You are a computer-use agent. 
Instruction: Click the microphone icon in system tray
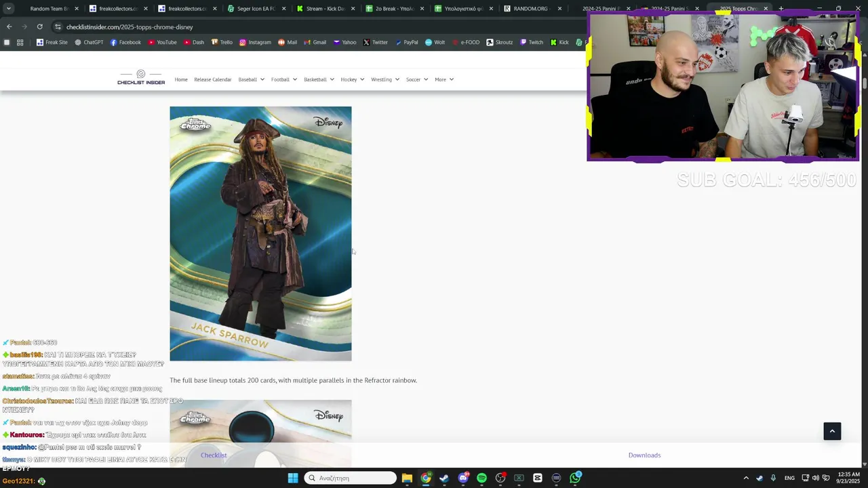(773, 478)
